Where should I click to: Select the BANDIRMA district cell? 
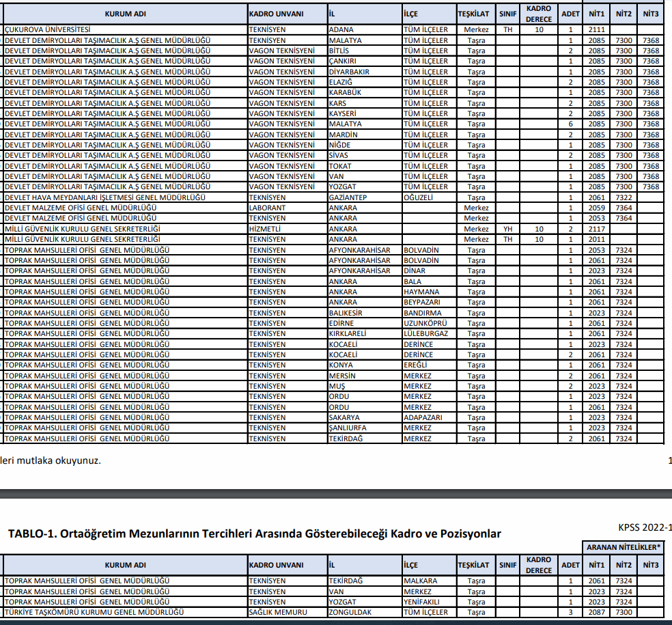[430, 313]
